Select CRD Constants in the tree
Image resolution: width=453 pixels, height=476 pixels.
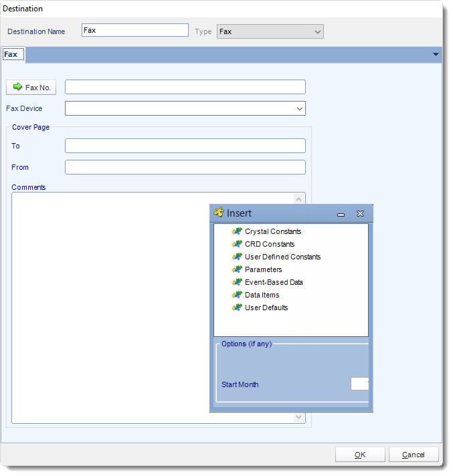coord(270,244)
